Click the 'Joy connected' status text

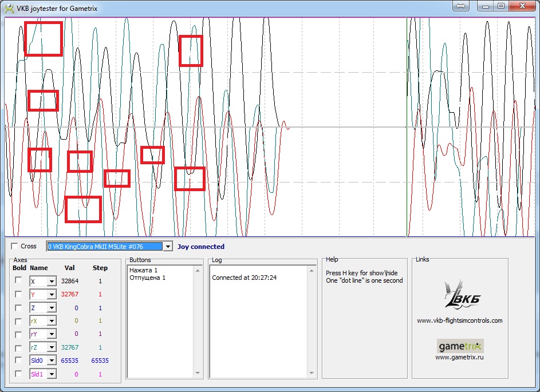(201, 247)
